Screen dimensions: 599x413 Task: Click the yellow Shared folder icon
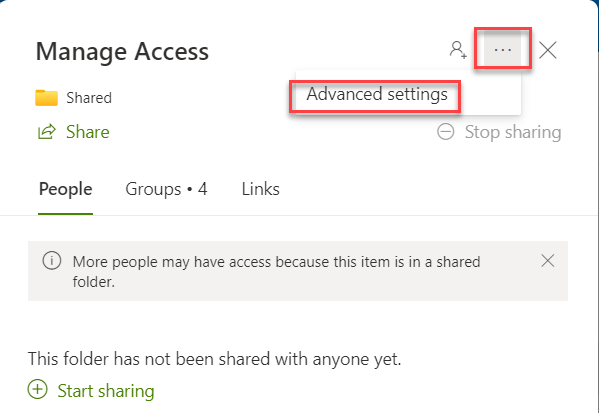[46, 98]
